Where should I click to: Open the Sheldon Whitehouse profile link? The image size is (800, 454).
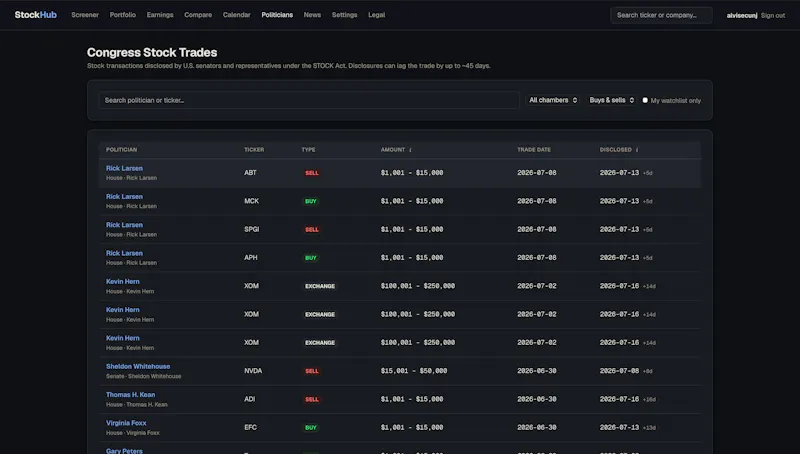(x=138, y=366)
